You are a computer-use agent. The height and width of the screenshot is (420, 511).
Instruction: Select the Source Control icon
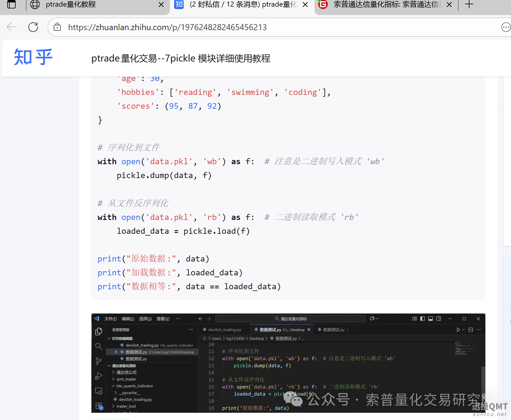click(x=99, y=360)
